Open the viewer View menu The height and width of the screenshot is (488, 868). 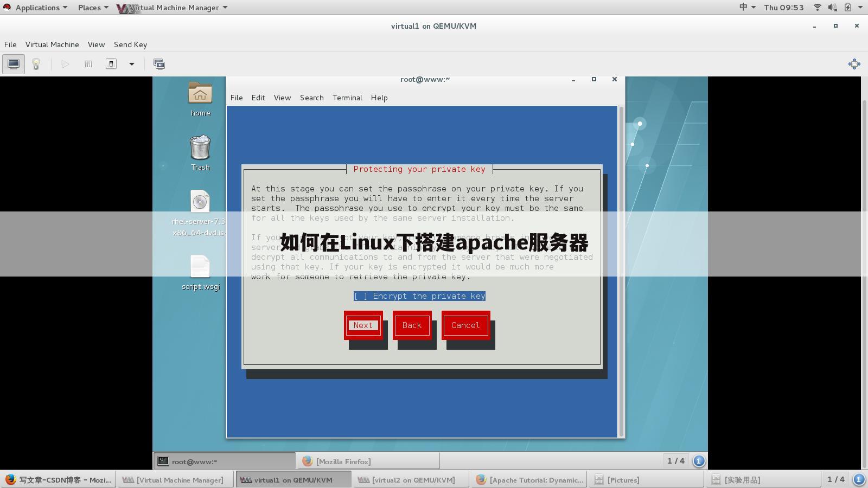pos(96,44)
